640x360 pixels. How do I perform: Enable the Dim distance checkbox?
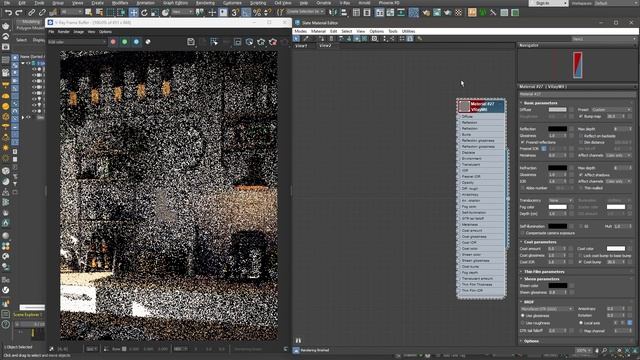pyautogui.click(x=581, y=142)
